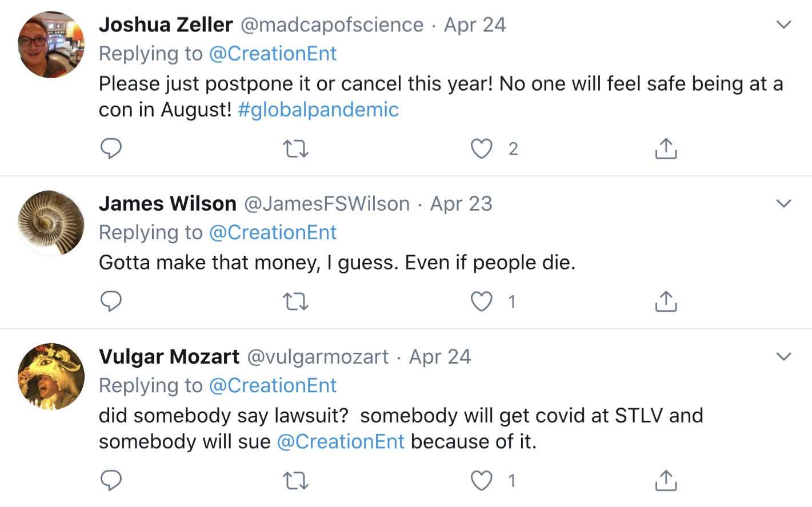This screenshot has width=812, height=507.
Task: Share James Wilson's tweet
Action: [x=666, y=301]
